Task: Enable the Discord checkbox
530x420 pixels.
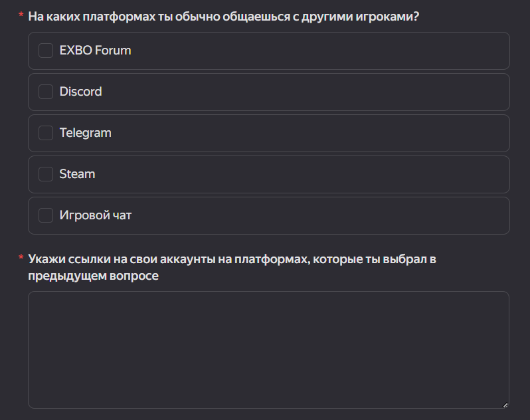Action: [46, 92]
